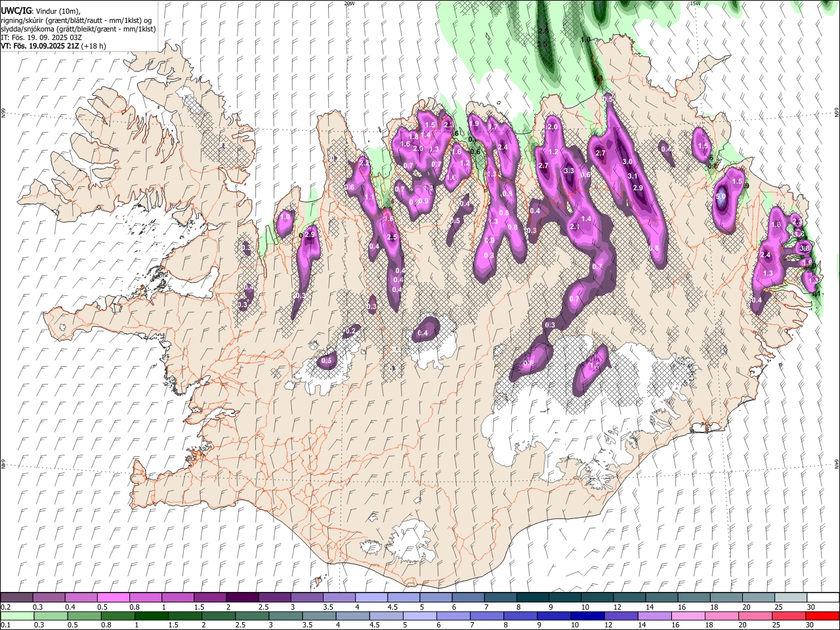The height and width of the screenshot is (630, 840).
Task: Select the 8–9 blue lower legend swatch
Action: 520,616
